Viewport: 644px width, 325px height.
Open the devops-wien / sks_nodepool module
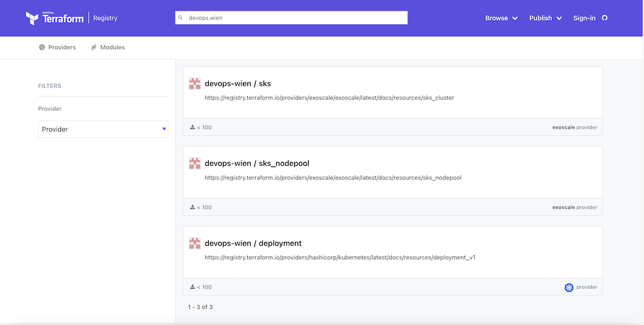tap(257, 163)
